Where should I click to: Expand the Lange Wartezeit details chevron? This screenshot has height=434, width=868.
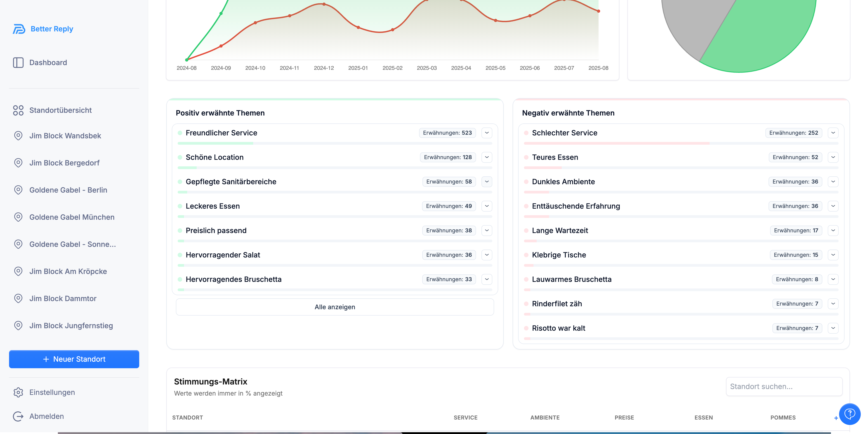[x=833, y=231]
